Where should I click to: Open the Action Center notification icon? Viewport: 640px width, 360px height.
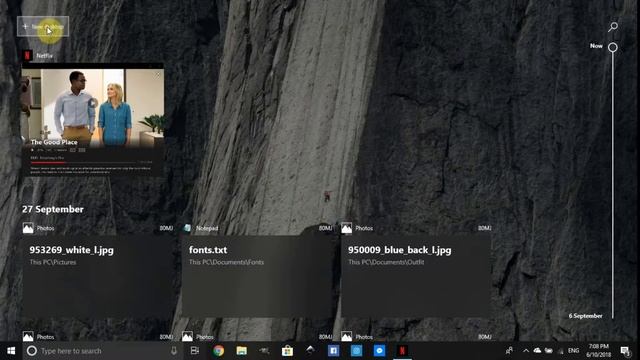coord(625,351)
